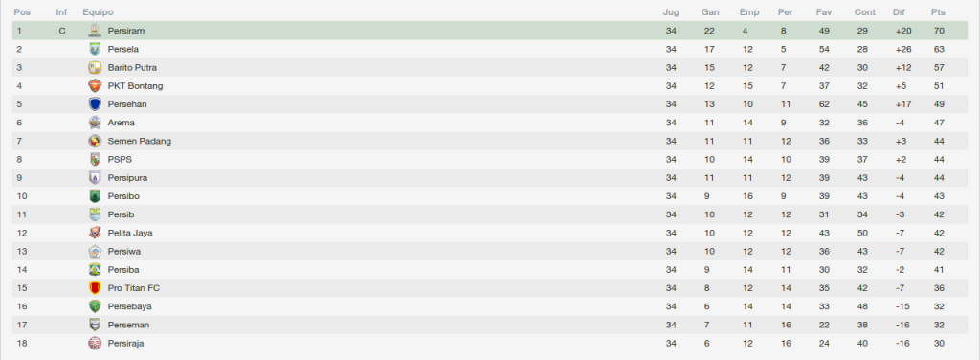
Task: Click the Equipo column header
Action: (x=99, y=12)
